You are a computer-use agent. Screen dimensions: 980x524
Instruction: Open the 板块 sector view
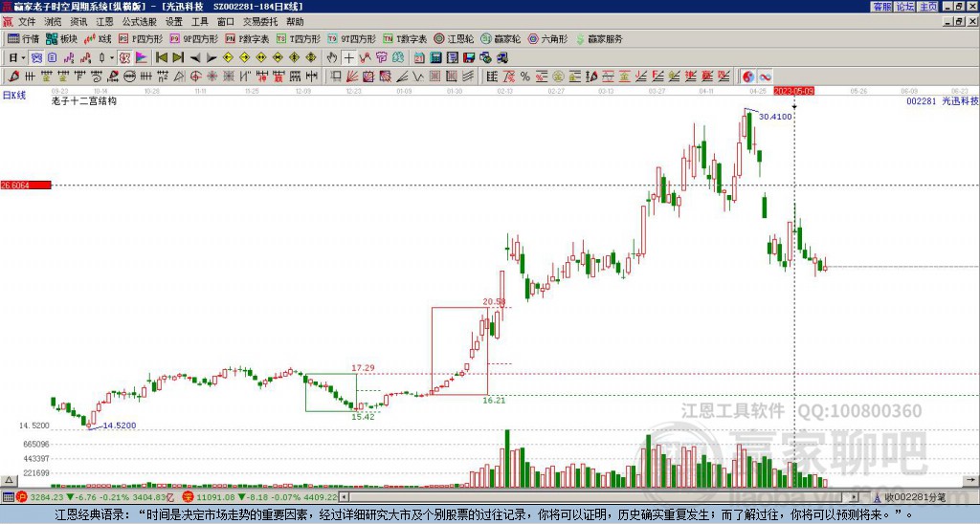62,38
